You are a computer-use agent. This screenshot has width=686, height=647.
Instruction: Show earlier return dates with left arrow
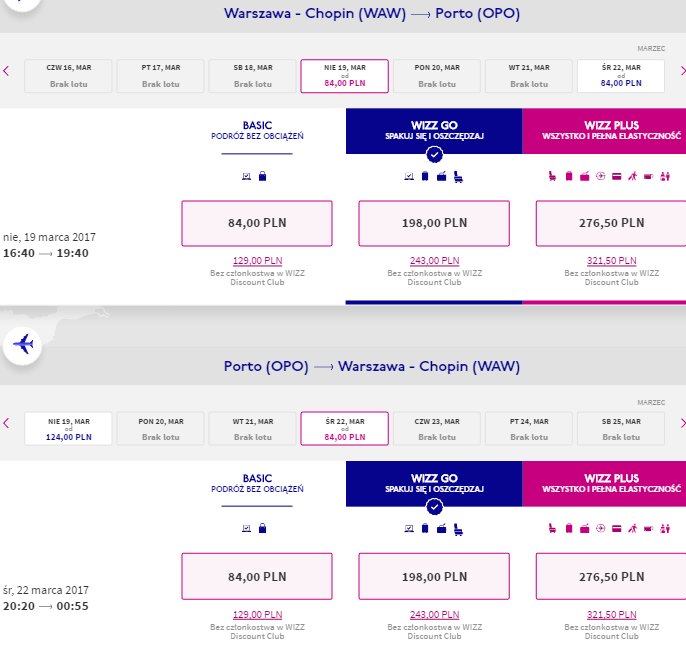coord(6,423)
